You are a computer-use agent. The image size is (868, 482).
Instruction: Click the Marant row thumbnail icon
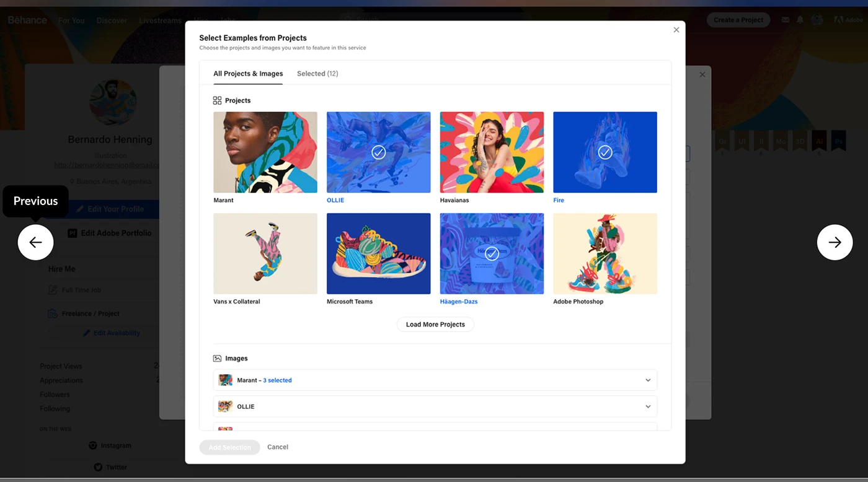pos(226,380)
